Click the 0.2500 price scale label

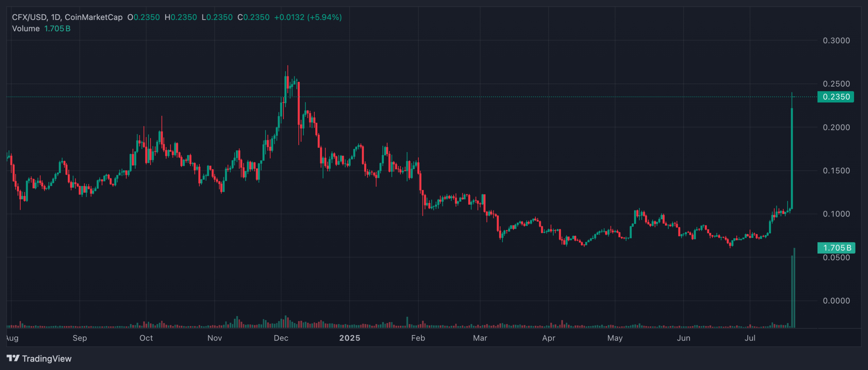point(836,84)
